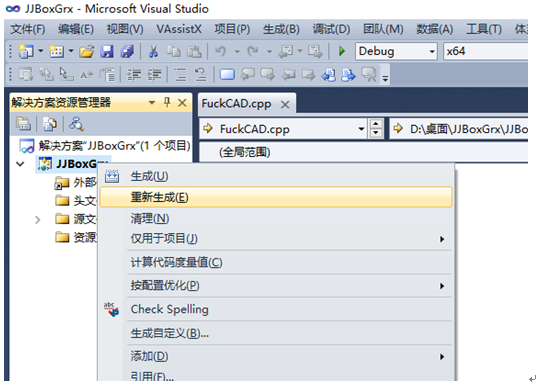The width and height of the screenshot is (538, 382).
Task: Select the 解决方案"JJBoxGrx" solution node
Action: tap(105, 146)
